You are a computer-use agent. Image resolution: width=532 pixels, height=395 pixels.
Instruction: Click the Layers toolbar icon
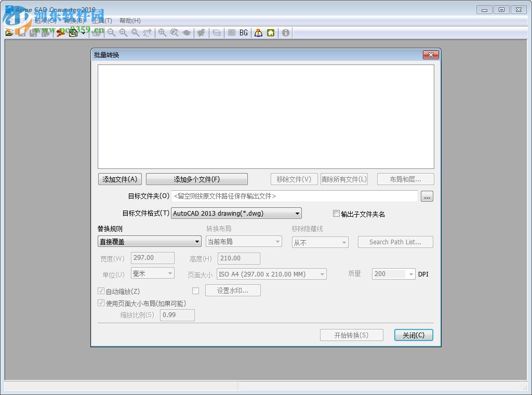[216, 33]
